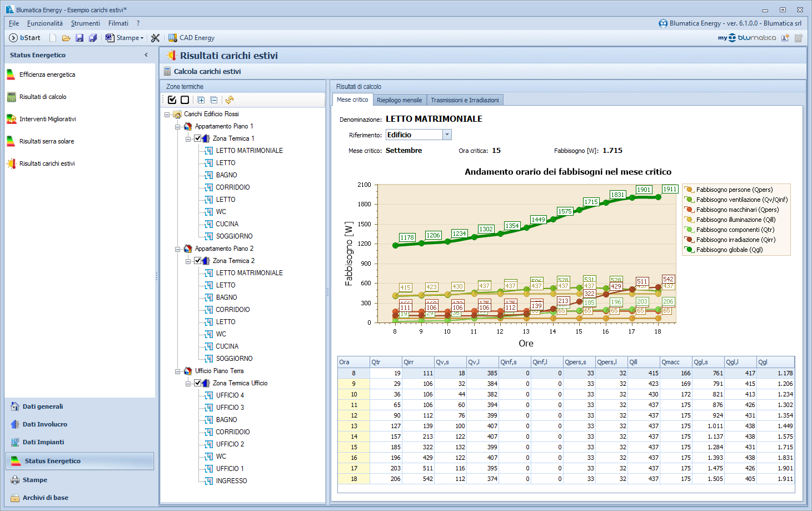Image resolution: width=812 pixels, height=511 pixels.
Task: Click Fabbisogno globale (Qgl) legend swatch
Action: (x=689, y=250)
